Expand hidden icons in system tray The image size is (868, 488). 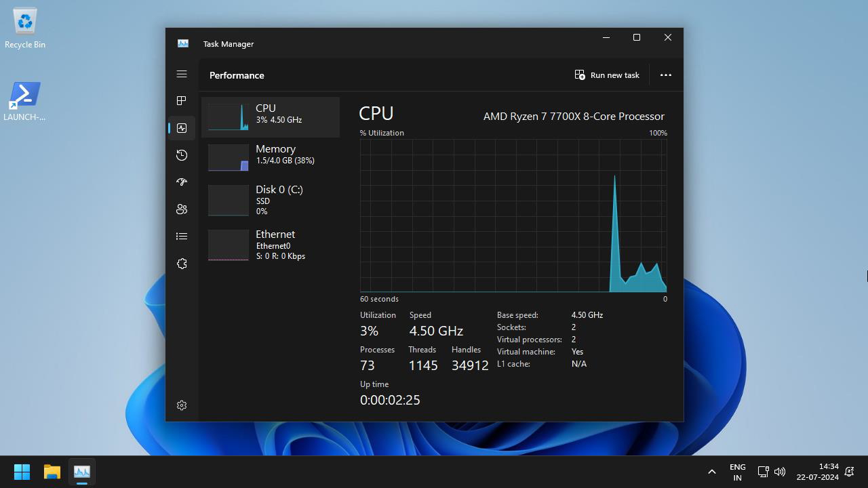tap(711, 470)
